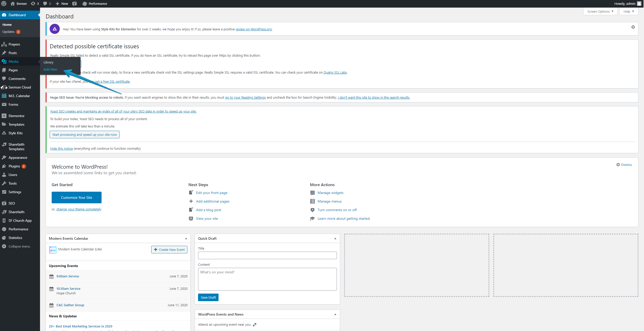Open the updates icon showing 3

[35, 4]
